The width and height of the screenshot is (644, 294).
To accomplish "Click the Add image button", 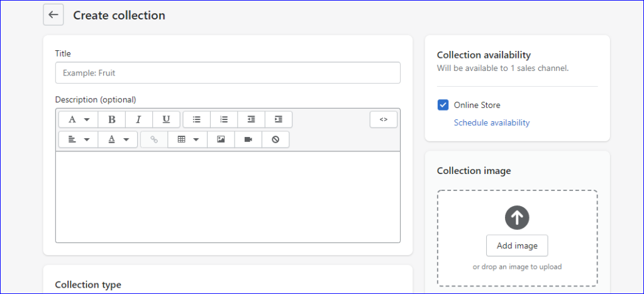I will coord(517,246).
